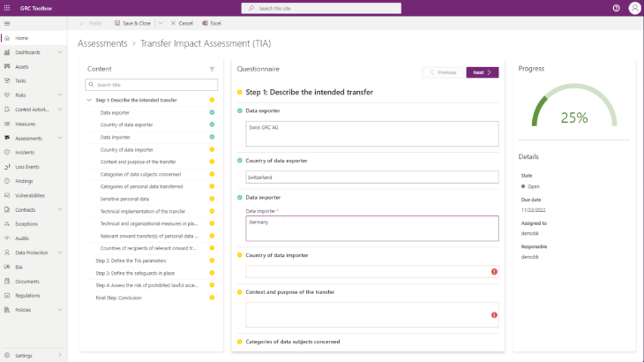Click the BIA sidebar icon
The height and width of the screenshot is (362, 644).
[7, 267]
